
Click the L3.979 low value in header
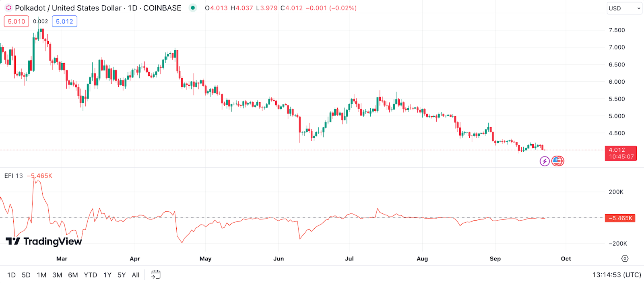click(267, 8)
